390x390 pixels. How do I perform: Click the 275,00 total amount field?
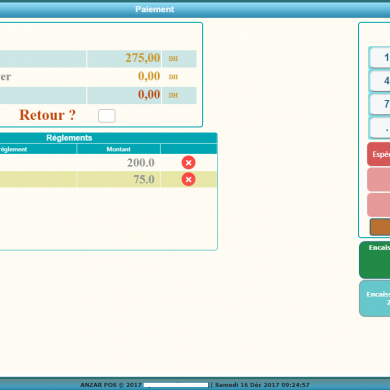124,58
